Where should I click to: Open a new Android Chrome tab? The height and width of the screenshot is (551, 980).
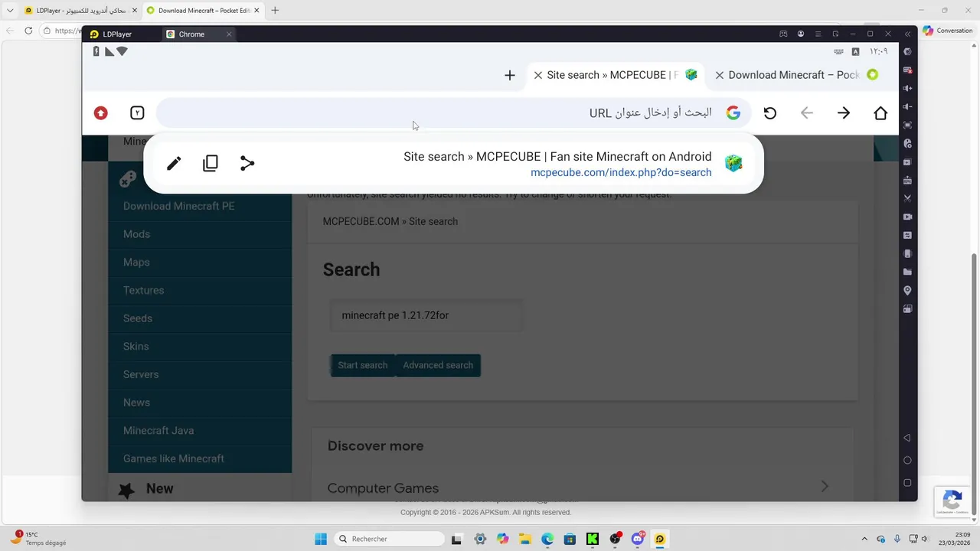(510, 75)
